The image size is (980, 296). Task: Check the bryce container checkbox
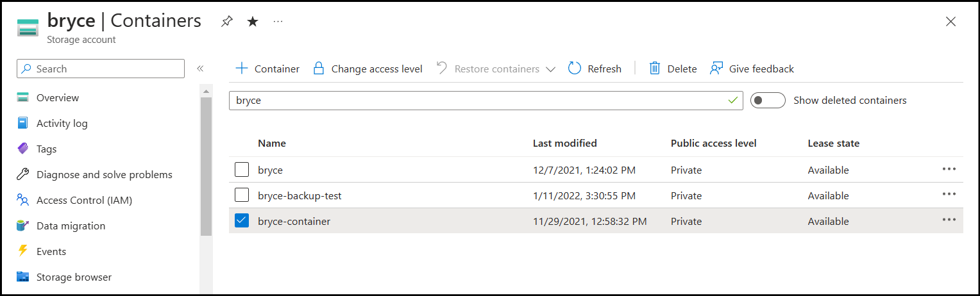pyautogui.click(x=242, y=170)
